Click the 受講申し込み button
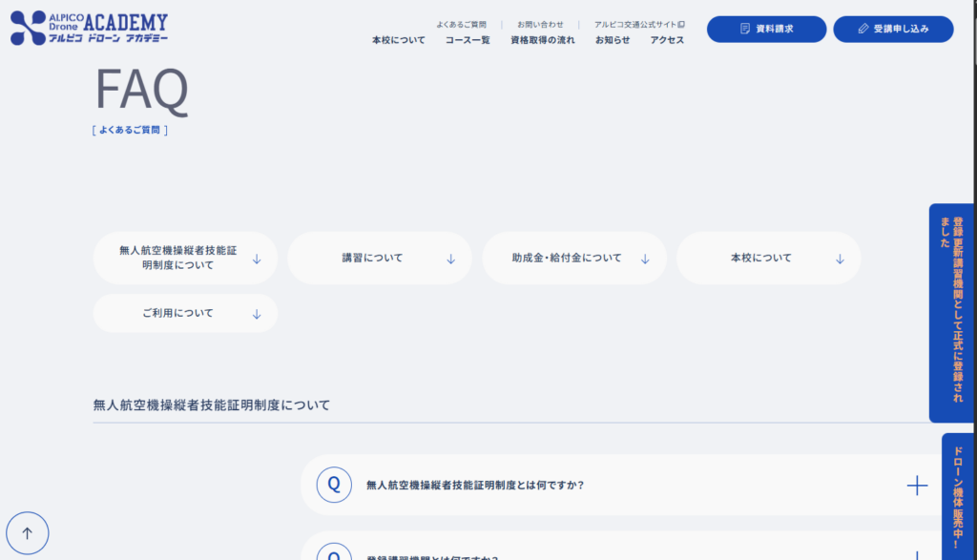Screen dimensions: 977x560 893,30
